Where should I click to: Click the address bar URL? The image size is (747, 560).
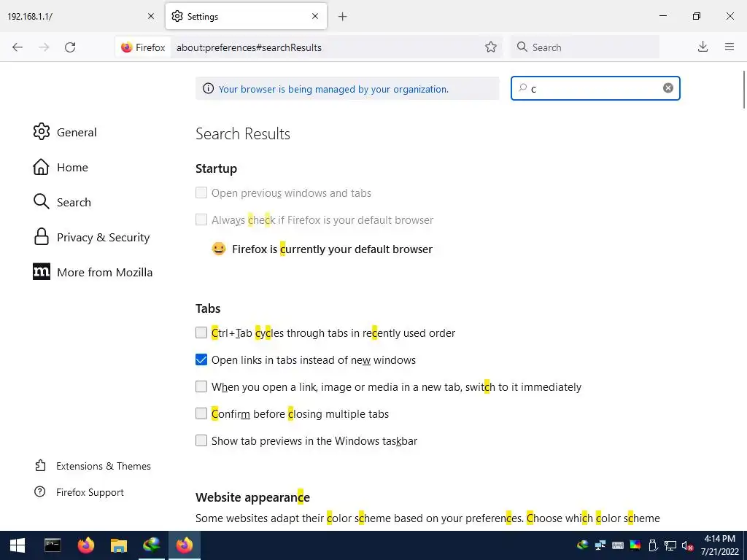coord(249,47)
